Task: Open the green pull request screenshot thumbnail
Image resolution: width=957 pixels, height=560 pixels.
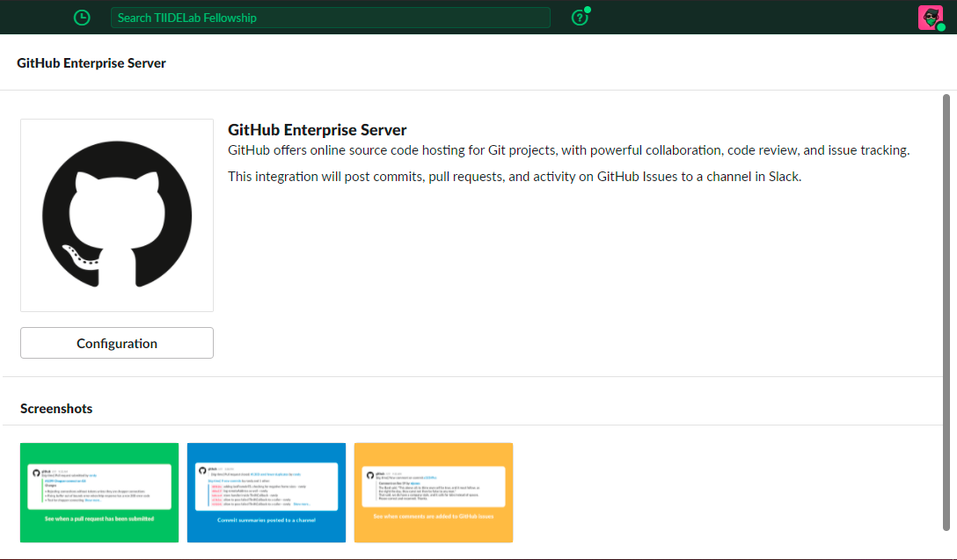Action: [99, 492]
